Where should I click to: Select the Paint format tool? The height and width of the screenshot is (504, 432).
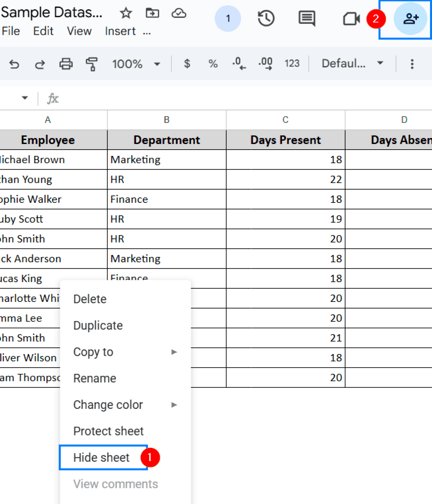pos(92,64)
